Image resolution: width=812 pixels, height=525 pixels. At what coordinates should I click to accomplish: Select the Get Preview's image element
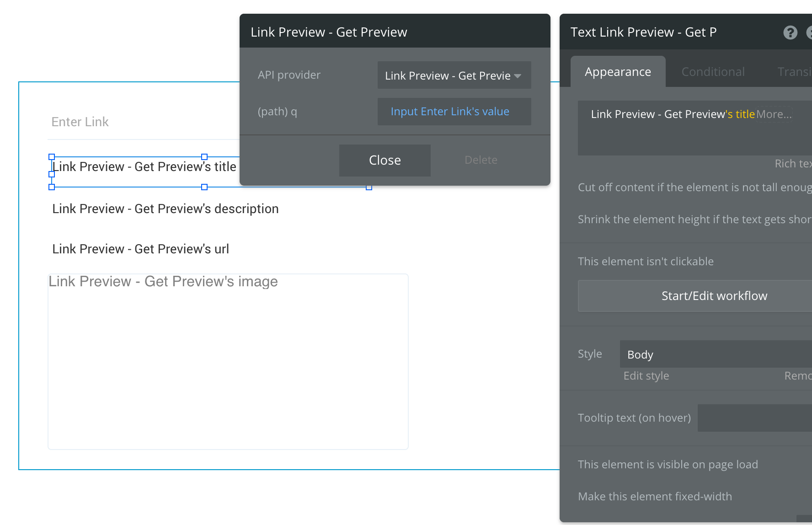click(x=228, y=361)
